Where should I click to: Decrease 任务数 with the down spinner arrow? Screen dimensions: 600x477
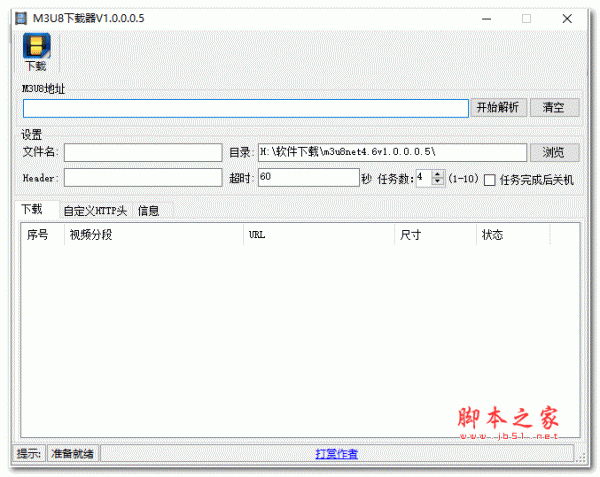(437, 181)
